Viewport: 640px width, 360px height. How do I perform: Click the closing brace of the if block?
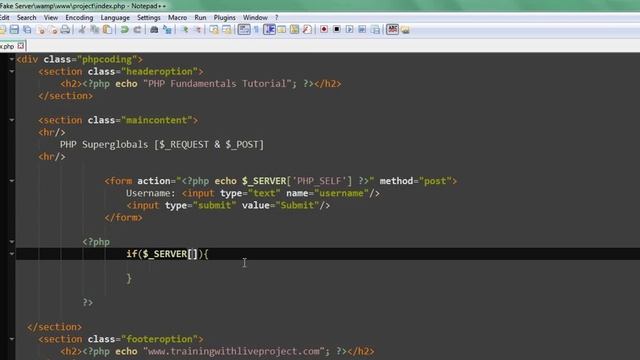click(129, 278)
